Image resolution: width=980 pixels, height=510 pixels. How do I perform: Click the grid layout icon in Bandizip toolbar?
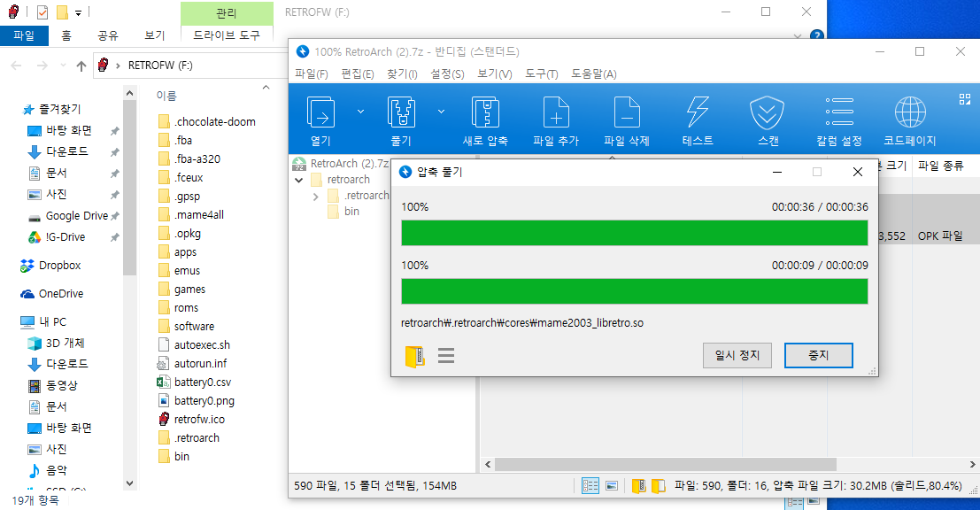(964, 99)
